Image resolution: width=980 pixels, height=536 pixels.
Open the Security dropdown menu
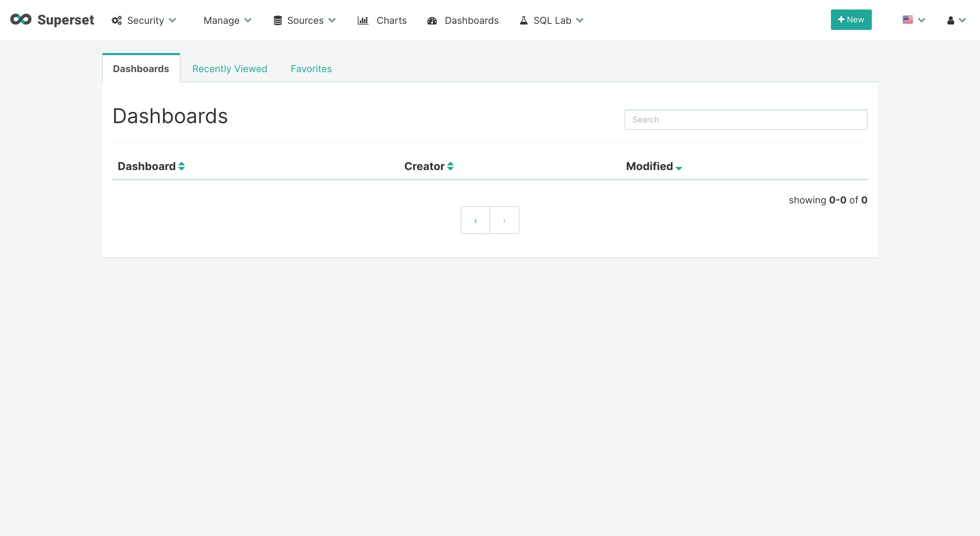145,20
